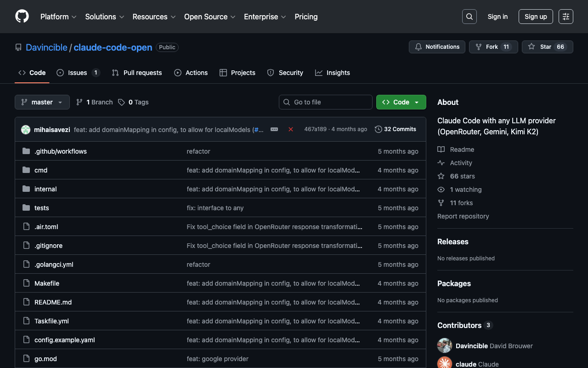Click the claude contributor avatar
This screenshot has width=588, height=368.
pyautogui.click(x=445, y=363)
